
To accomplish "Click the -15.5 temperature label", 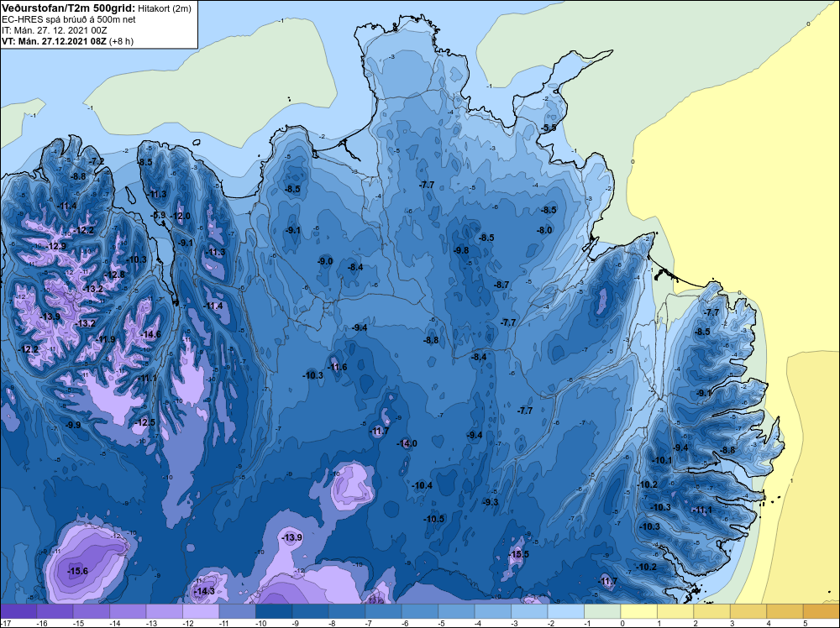I will click(x=519, y=555).
